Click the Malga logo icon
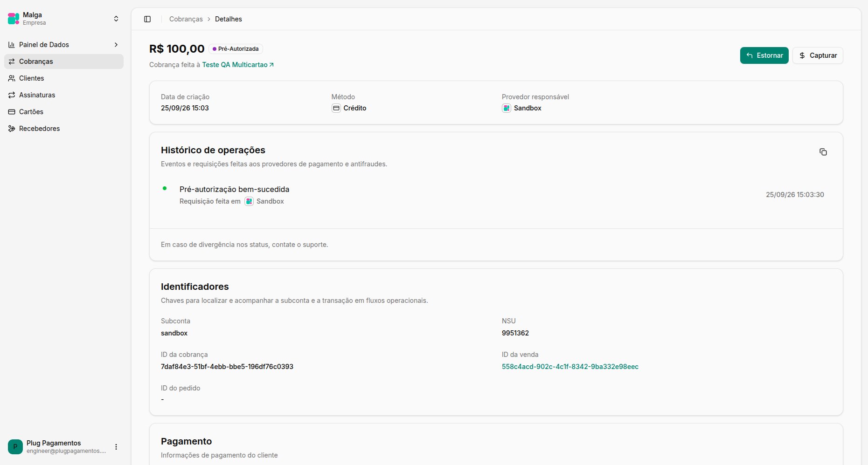Screen dimensions: 868x465 (14, 19)
